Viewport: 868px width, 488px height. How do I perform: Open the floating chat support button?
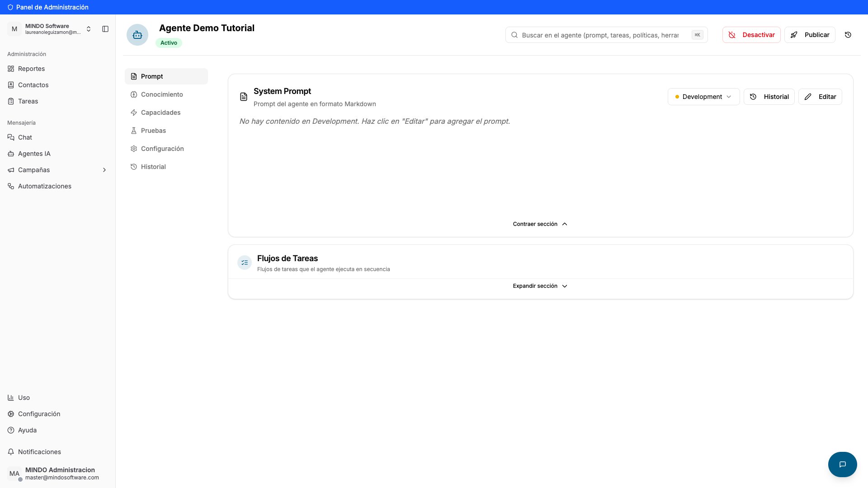tap(842, 464)
